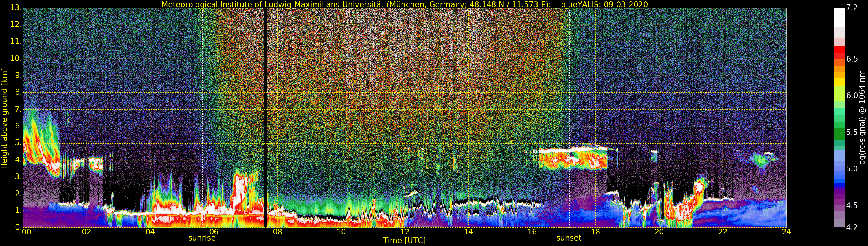This screenshot has width=868, height=246.
Task: Click colorbar tick value '7.2'
Action: pos(852,8)
